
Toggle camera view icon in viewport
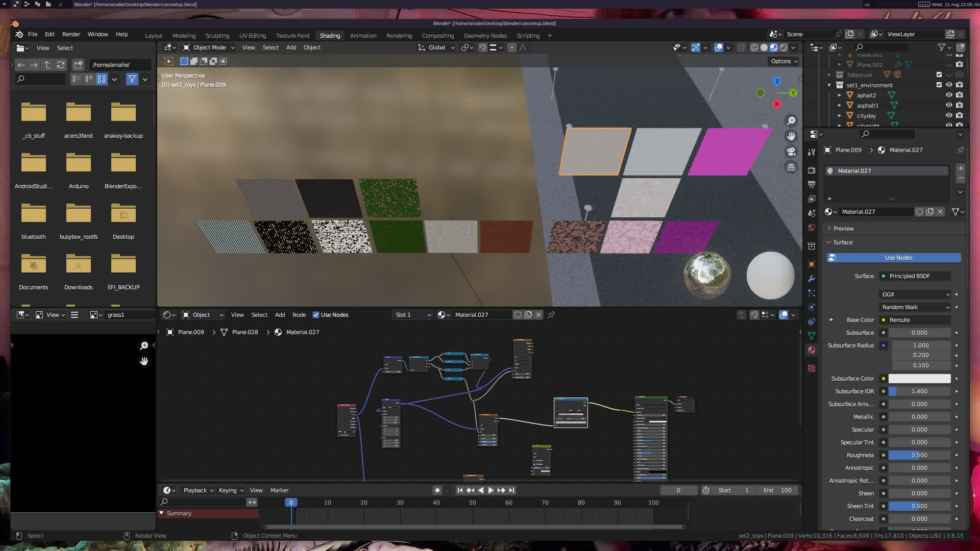[x=791, y=152]
